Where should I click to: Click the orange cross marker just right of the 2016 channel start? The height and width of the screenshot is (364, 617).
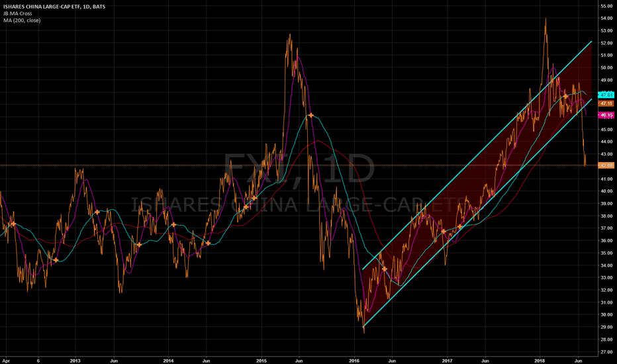(385, 269)
